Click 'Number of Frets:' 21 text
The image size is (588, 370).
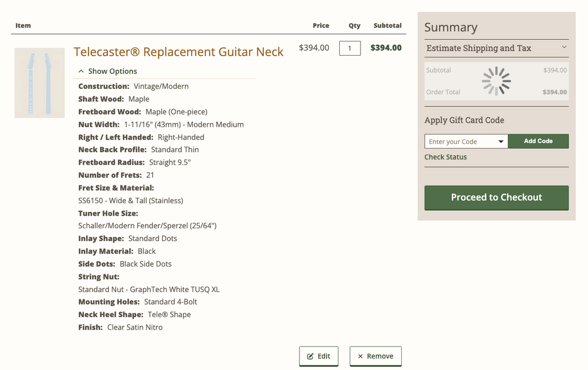(150, 175)
